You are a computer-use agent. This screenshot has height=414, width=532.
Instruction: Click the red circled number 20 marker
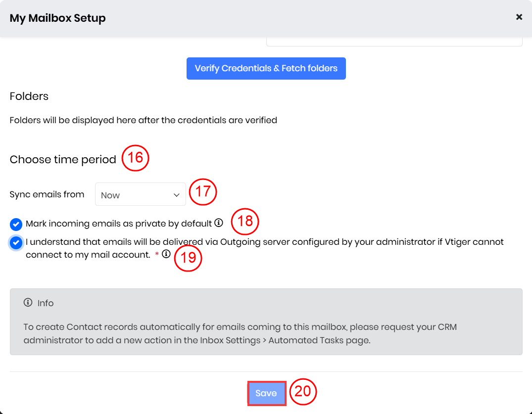302,392
